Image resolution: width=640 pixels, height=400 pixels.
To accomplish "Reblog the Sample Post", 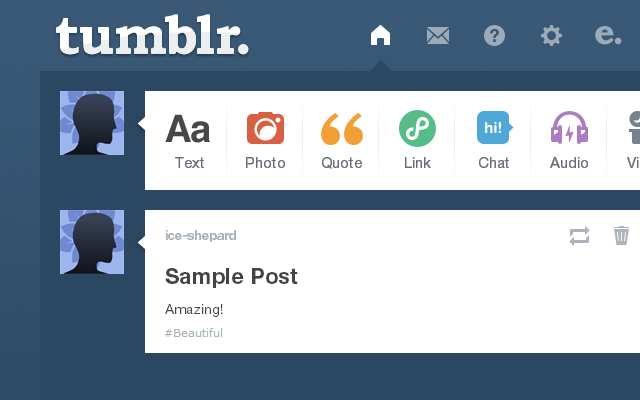I will (580, 236).
